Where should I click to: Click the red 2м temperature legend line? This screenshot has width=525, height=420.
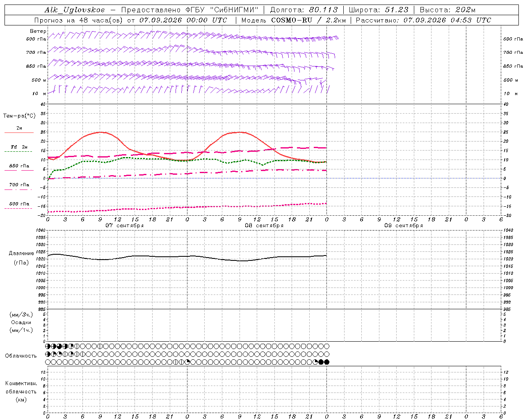tap(19, 132)
